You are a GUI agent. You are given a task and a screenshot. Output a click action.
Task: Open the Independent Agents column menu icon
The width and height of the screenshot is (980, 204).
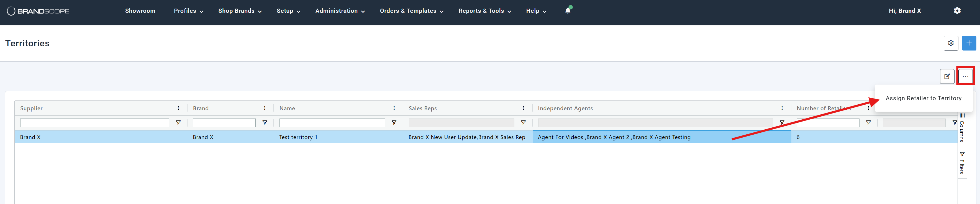click(x=782, y=108)
